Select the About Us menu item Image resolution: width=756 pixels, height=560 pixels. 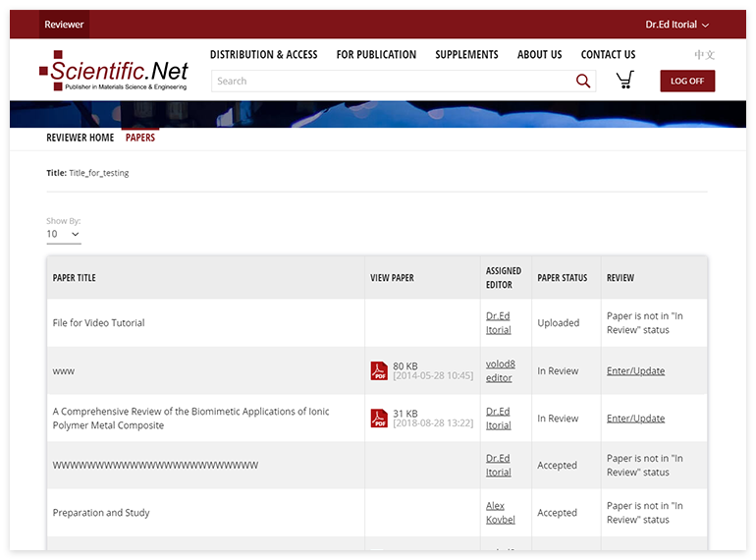coord(539,55)
